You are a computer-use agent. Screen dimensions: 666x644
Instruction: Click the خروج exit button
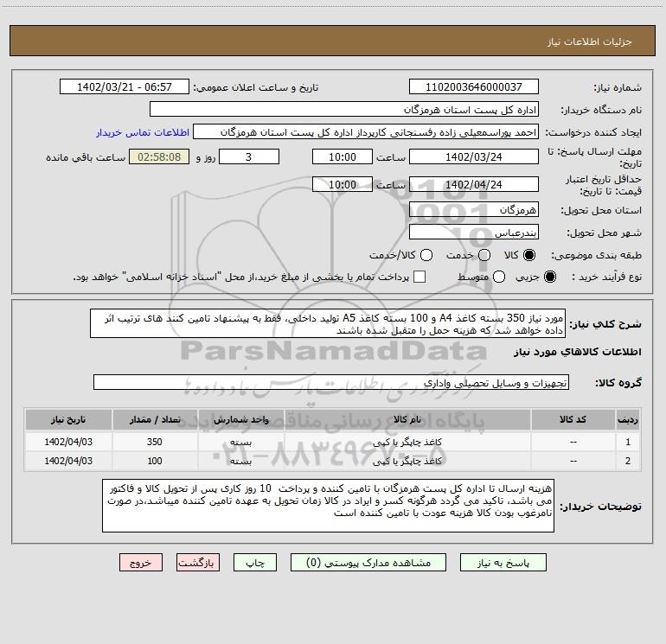[x=141, y=563]
